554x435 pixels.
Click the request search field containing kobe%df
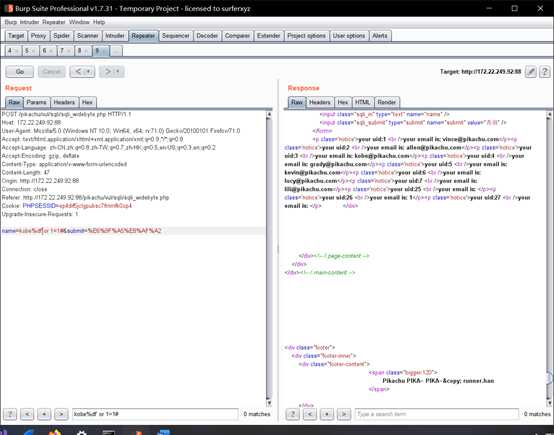(155, 414)
